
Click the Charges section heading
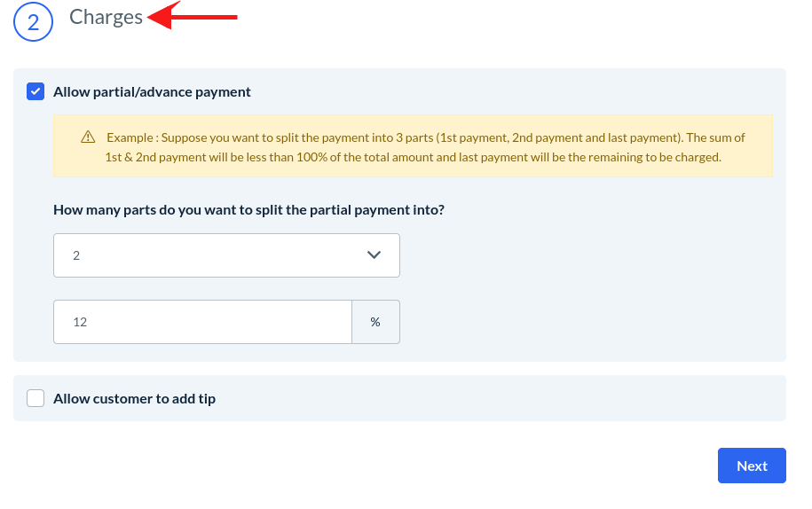[x=106, y=18]
